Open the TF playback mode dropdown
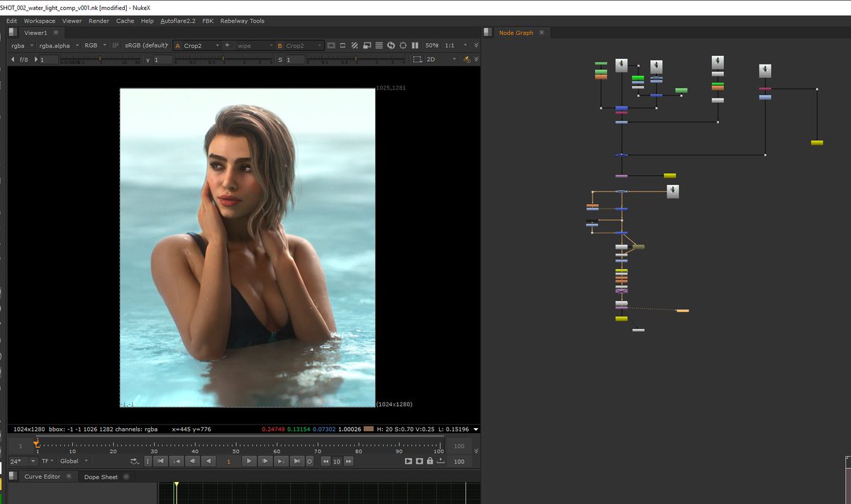 46,461
